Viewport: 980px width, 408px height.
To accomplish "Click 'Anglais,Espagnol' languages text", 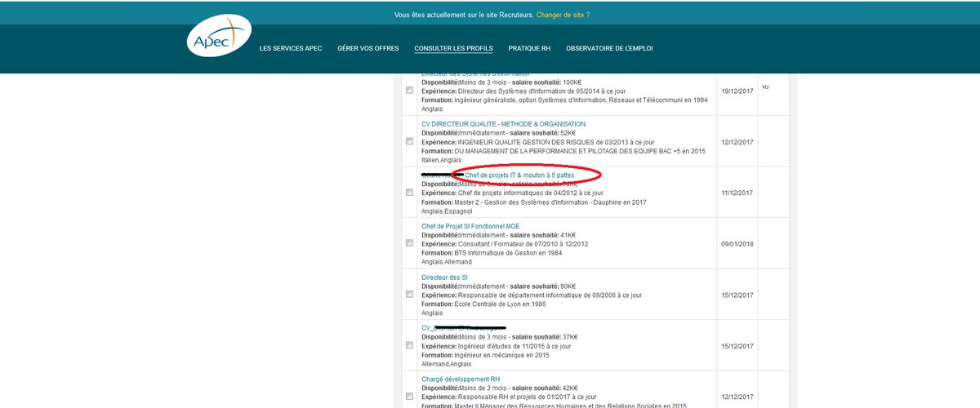I will pyautogui.click(x=448, y=211).
